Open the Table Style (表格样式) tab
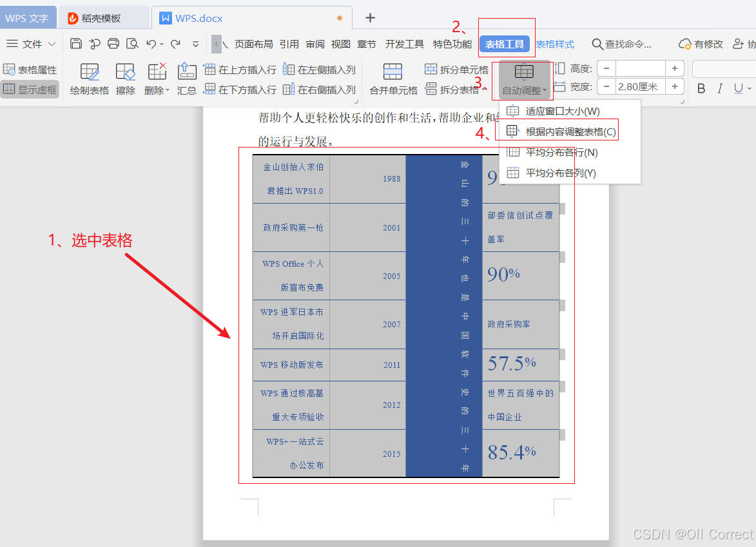This screenshot has height=547, width=756. click(x=555, y=44)
